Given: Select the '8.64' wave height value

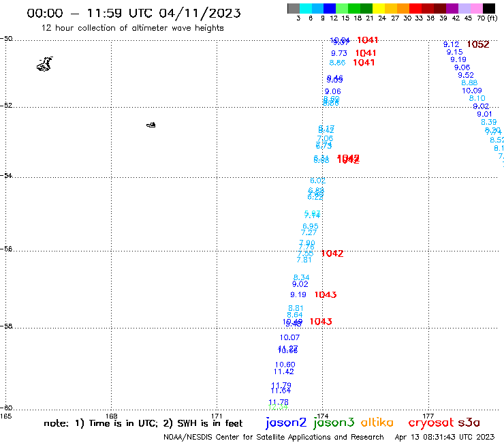Looking at the screenshot, I should point(295,316).
